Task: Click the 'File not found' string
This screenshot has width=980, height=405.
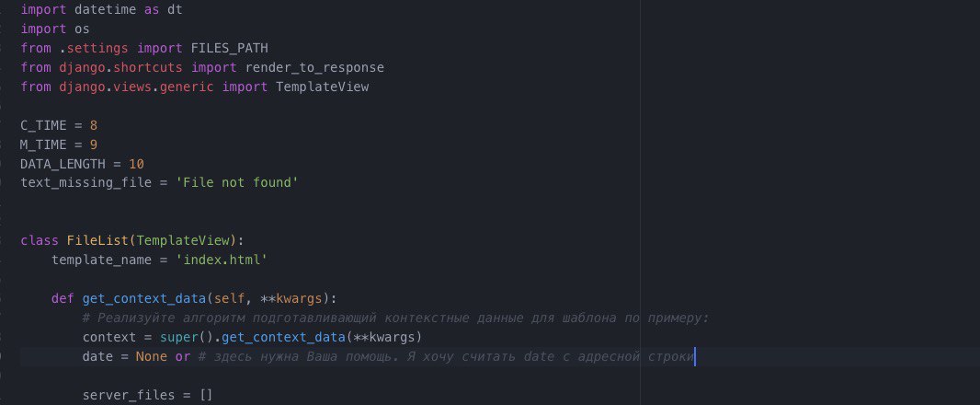Action: pos(237,183)
